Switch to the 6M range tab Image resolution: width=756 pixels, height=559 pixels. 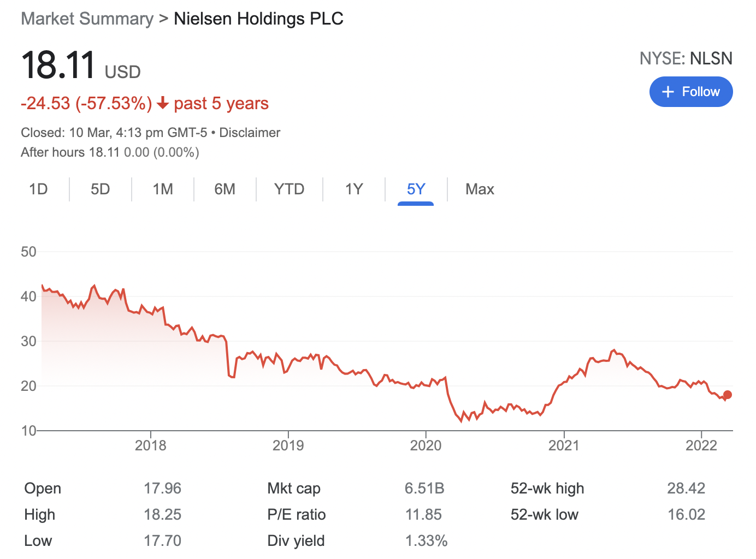click(x=225, y=189)
